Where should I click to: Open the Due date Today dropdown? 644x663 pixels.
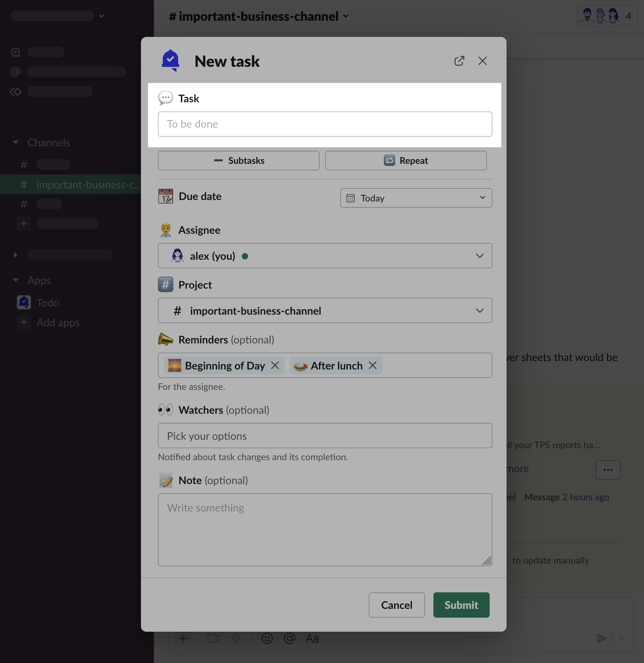tap(416, 198)
